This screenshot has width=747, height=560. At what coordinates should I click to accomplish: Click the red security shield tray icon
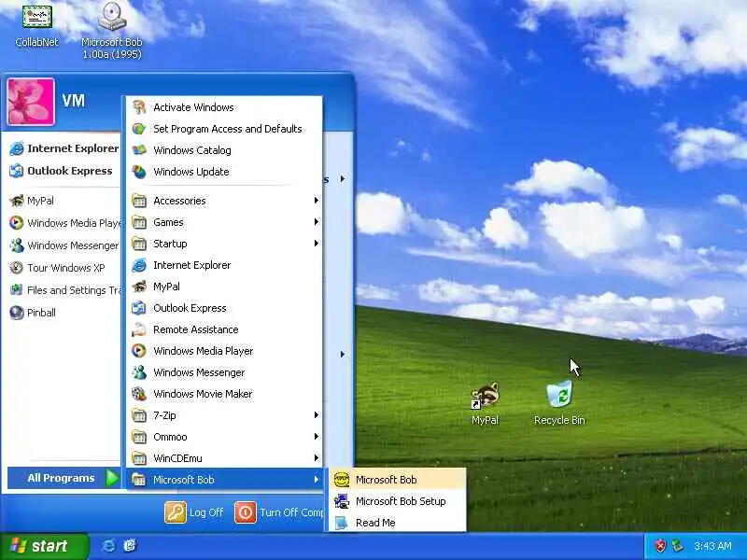(x=660, y=546)
